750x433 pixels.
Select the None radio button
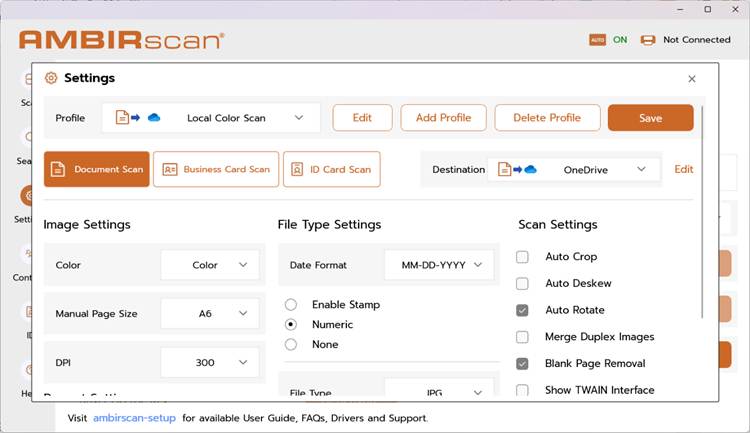(291, 344)
